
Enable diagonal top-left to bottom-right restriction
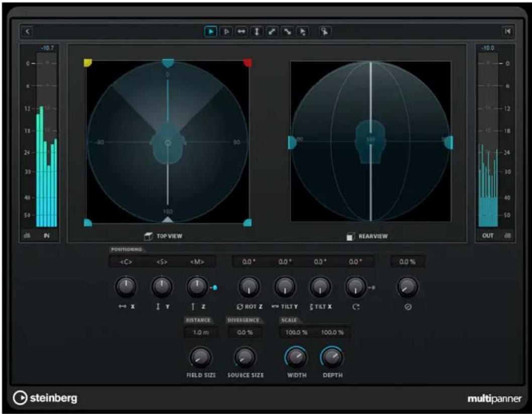287,32
